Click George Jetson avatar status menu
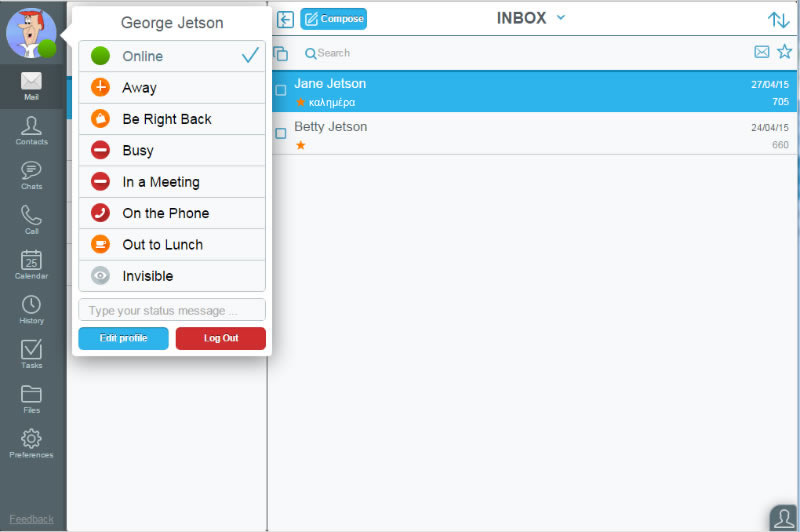This screenshot has width=800, height=532. click(31, 33)
